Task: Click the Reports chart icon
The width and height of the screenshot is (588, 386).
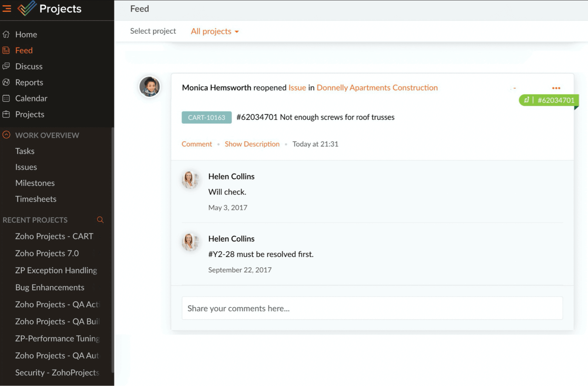Action: pyautogui.click(x=6, y=82)
